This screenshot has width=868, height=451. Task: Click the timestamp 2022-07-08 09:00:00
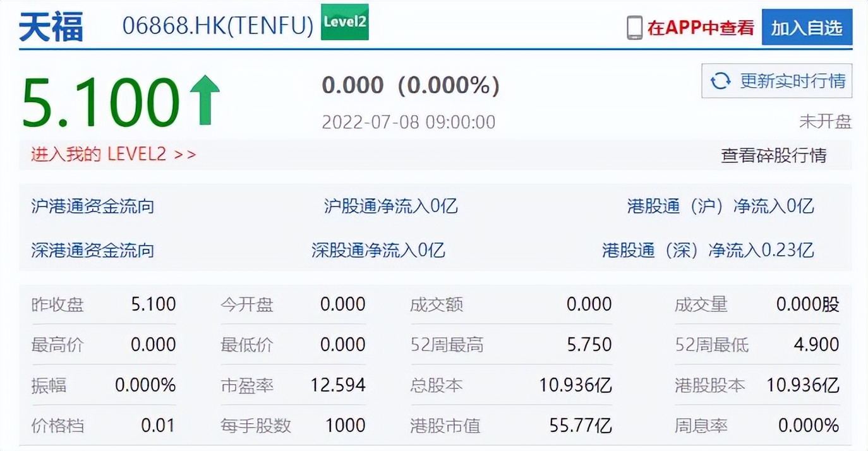coord(409,121)
